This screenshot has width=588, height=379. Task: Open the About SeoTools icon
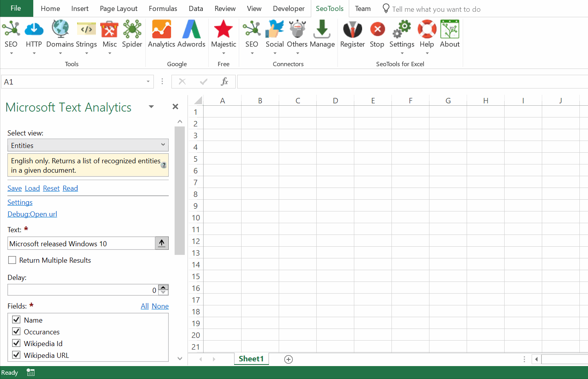[450, 29]
